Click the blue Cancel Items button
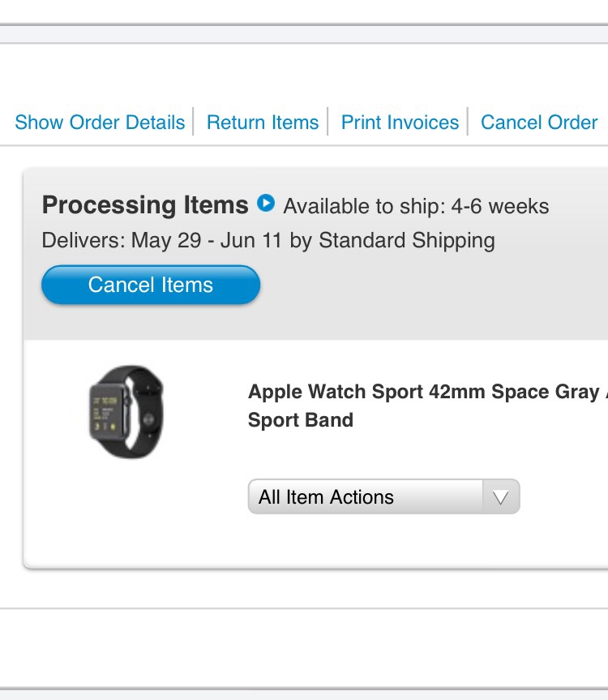Viewport: 608px width, 700px height. 151,285
